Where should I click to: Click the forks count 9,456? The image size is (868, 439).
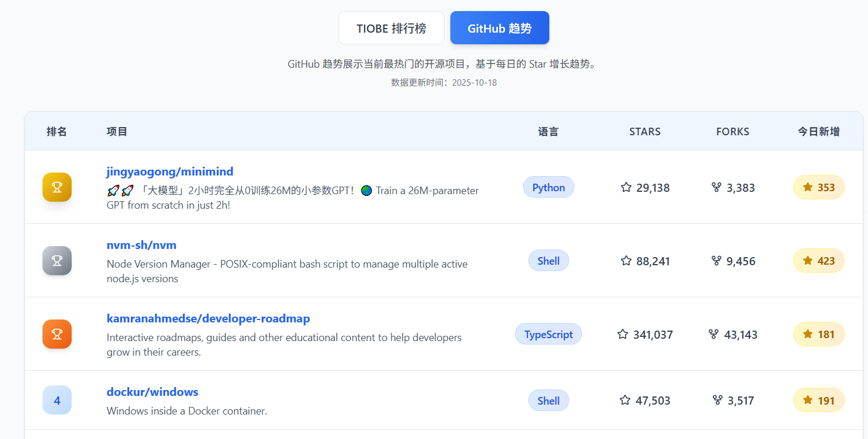(x=741, y=261)
